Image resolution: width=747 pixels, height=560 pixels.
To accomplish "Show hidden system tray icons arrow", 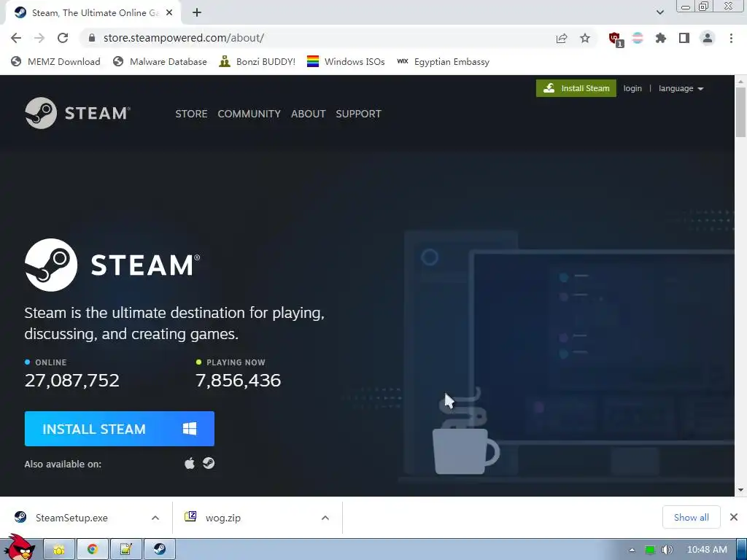I will pyautogui.click(x=632, y=550).
